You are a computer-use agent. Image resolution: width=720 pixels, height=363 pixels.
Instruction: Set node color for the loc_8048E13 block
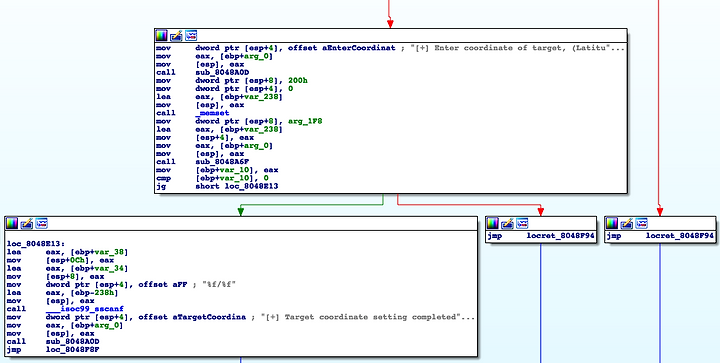12,223
